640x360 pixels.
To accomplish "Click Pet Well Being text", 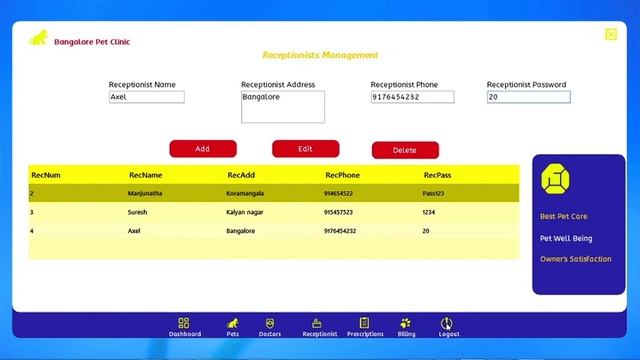I will [x=566, y=238].
